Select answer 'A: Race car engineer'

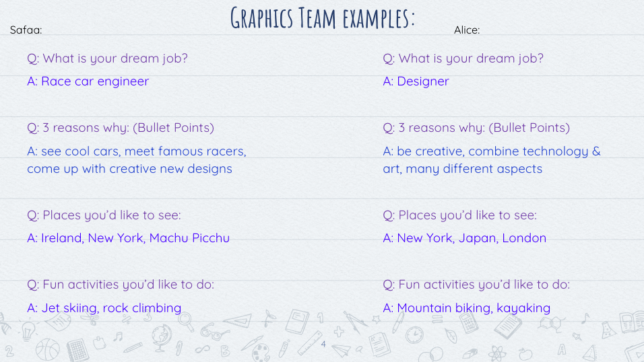point(88,81)
